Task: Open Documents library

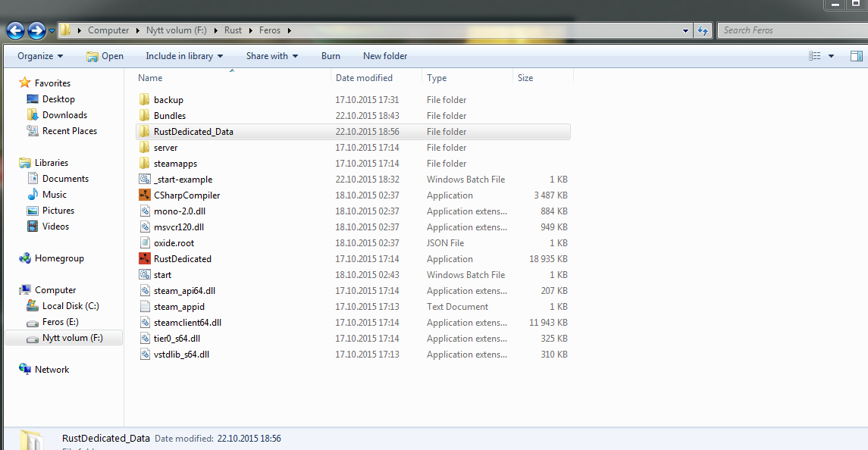Action: click(64, 179)
